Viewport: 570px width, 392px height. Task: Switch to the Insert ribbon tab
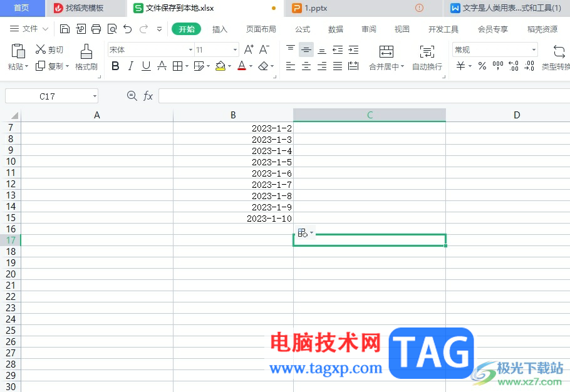(x=220, y=29)
